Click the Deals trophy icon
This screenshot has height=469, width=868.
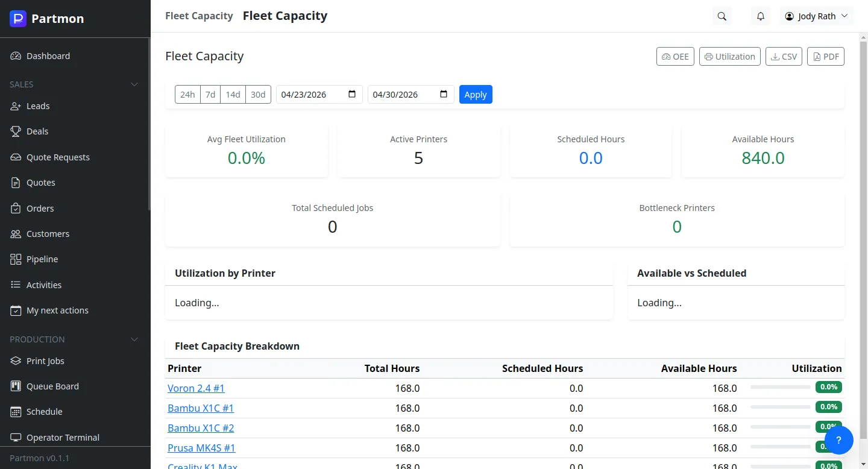click(x=16, y=131)
